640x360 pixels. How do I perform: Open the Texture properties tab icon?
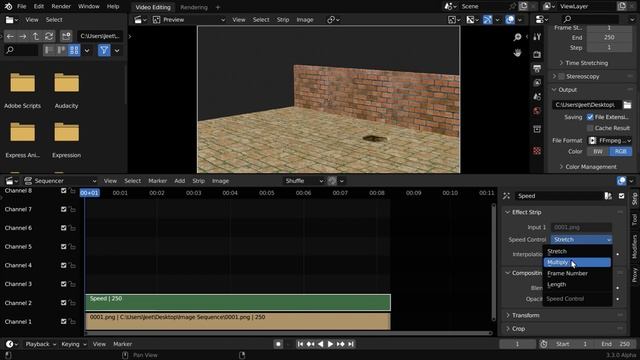pos(537,151)
